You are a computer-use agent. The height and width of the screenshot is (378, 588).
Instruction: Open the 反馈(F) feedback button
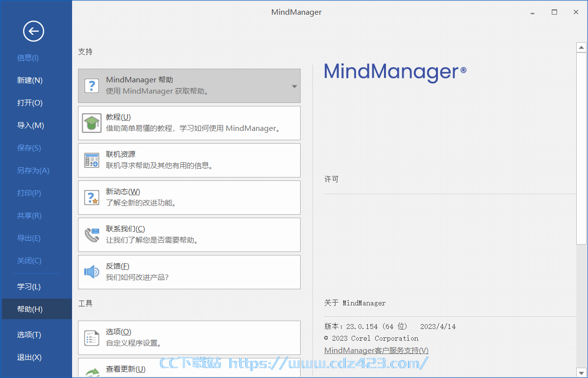click(189, 272)
